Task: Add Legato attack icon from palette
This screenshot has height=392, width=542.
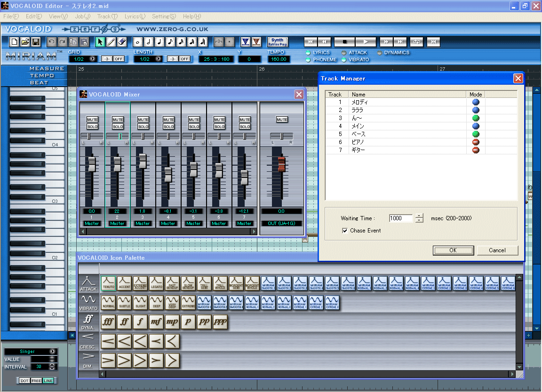Action: [156, 283]
